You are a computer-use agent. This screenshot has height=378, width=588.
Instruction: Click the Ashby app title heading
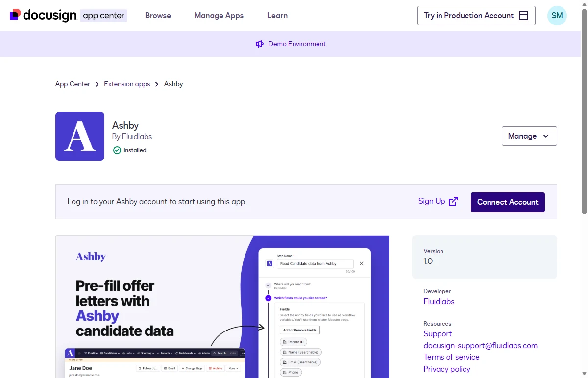tap(125, 125)
